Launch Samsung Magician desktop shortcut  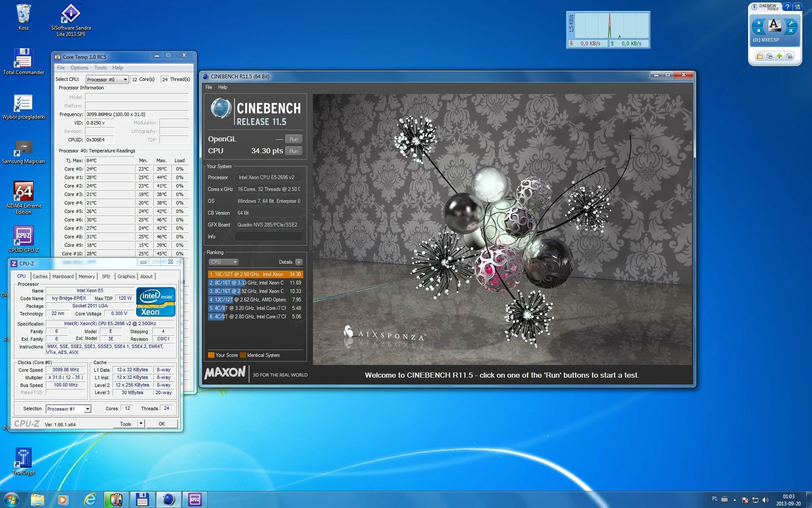click(x=23, y=152)
